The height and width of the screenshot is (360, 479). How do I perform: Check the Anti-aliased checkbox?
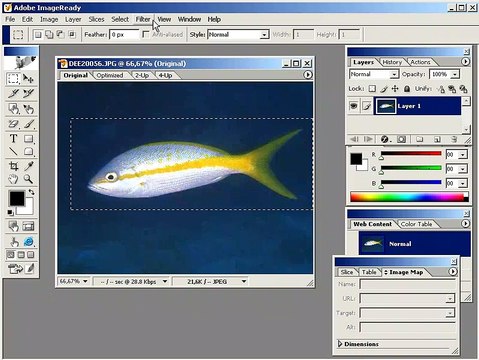coord(146,34)
